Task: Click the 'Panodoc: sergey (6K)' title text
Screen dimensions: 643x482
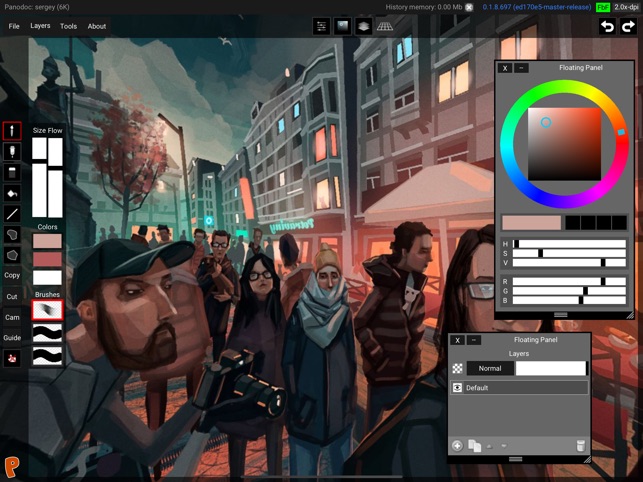Action: 37,7
